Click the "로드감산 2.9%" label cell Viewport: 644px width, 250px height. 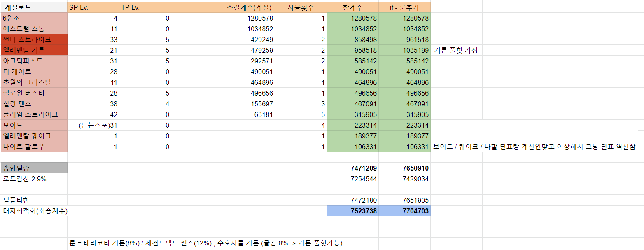coord(34,179)
